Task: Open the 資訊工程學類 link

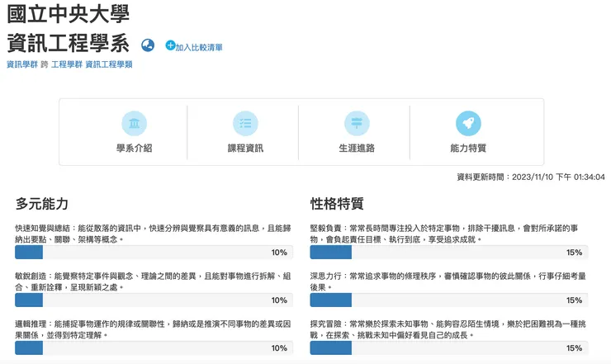Action: pos(109,64)
